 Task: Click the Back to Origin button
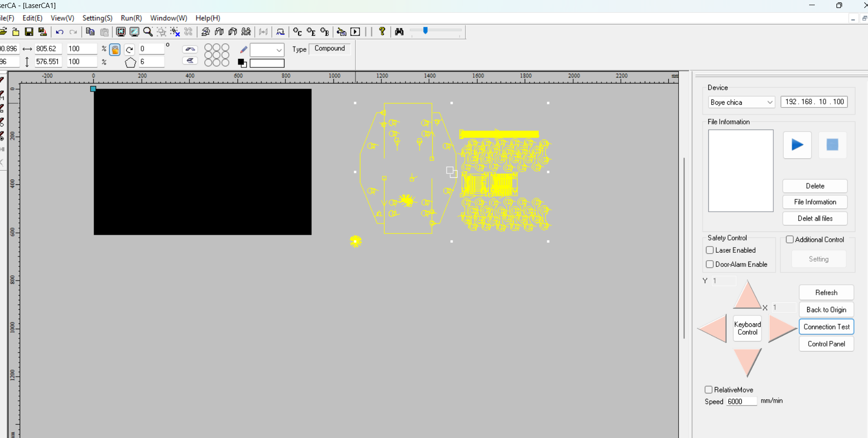(x=826, y=310)
